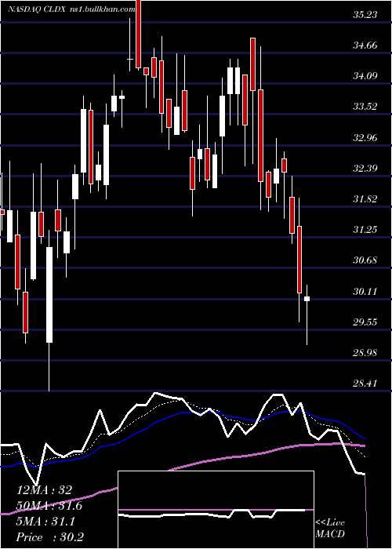
Task: Click the Price : 30.2 legend value
Action: 50,537
